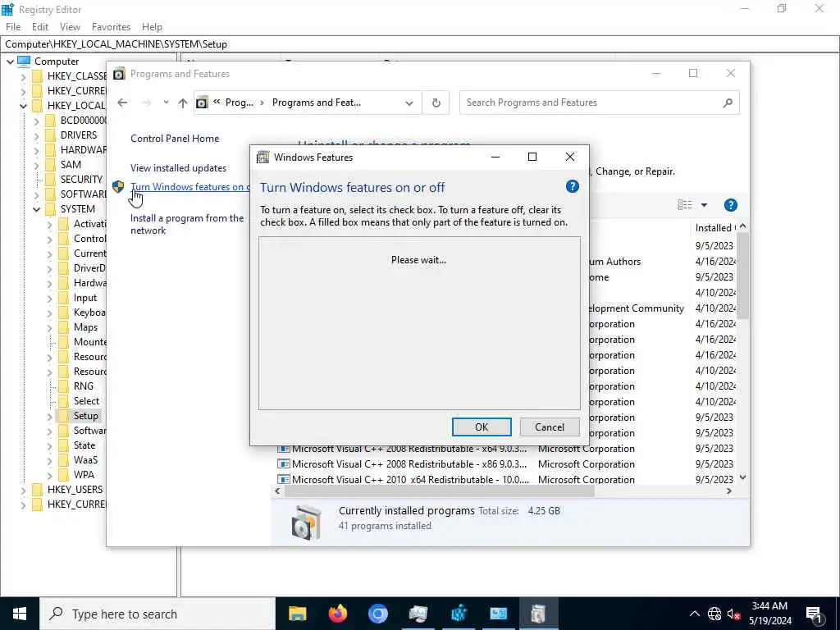This screenshot has height=630, width=840.
Task: Click the Windows Start button
Action: click(20, 614)
